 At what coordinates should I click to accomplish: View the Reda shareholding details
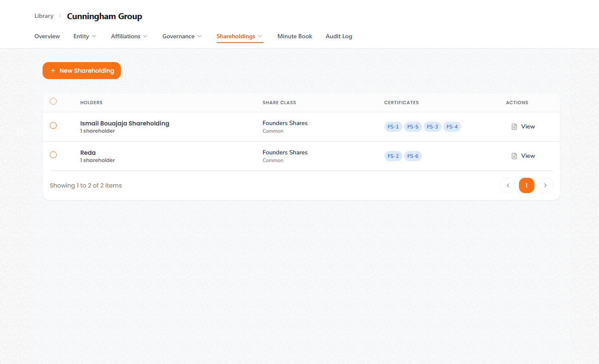(x=523, y=156)
